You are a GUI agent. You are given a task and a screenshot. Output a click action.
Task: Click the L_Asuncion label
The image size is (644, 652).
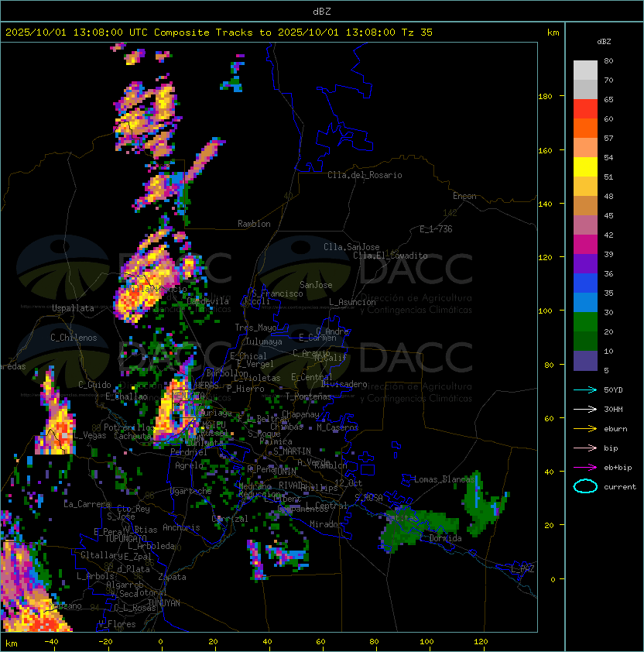coord(352,302)
